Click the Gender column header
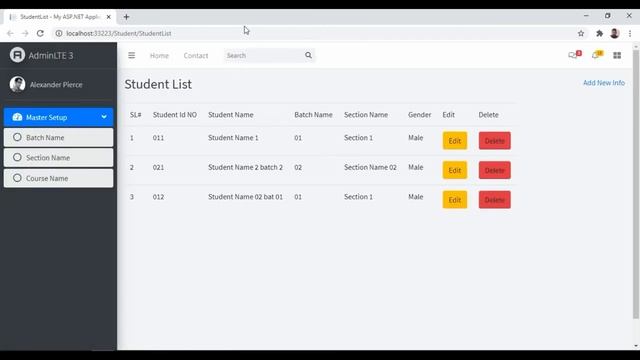Viewport: 640px width, 360px height. (419, 115)
